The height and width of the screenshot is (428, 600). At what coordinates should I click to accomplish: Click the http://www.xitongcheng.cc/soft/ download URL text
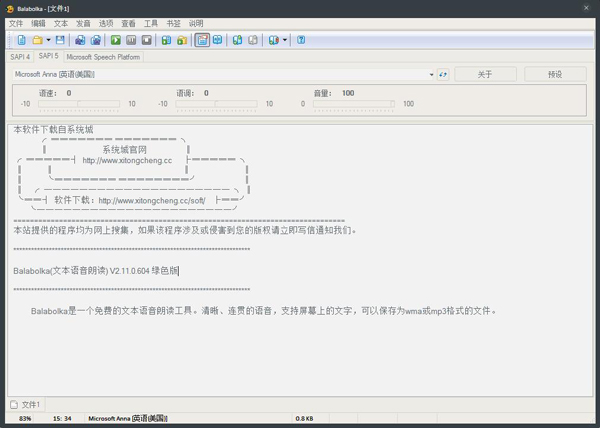click(x=152, y=201)
